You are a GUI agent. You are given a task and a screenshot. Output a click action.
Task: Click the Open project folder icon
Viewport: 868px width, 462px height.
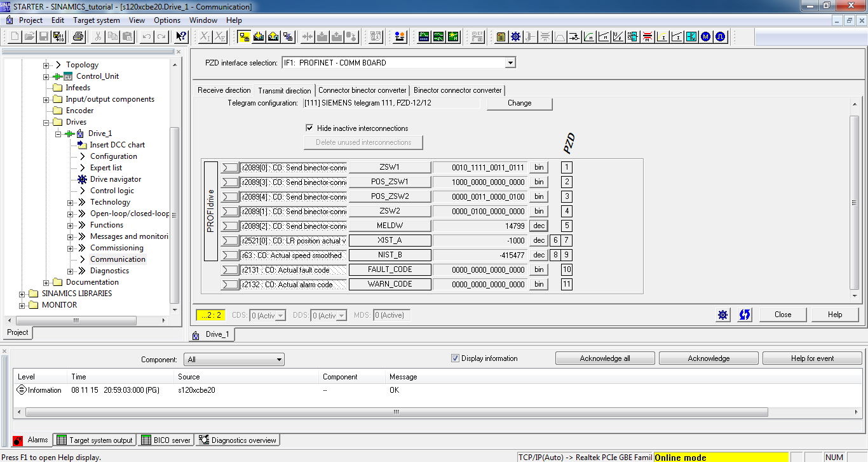[x=29, y=36]
